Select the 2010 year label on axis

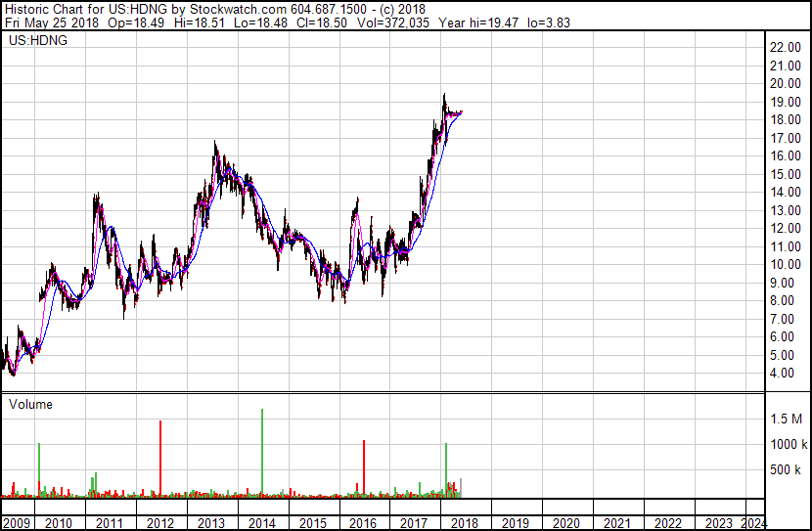coord(59,523)
